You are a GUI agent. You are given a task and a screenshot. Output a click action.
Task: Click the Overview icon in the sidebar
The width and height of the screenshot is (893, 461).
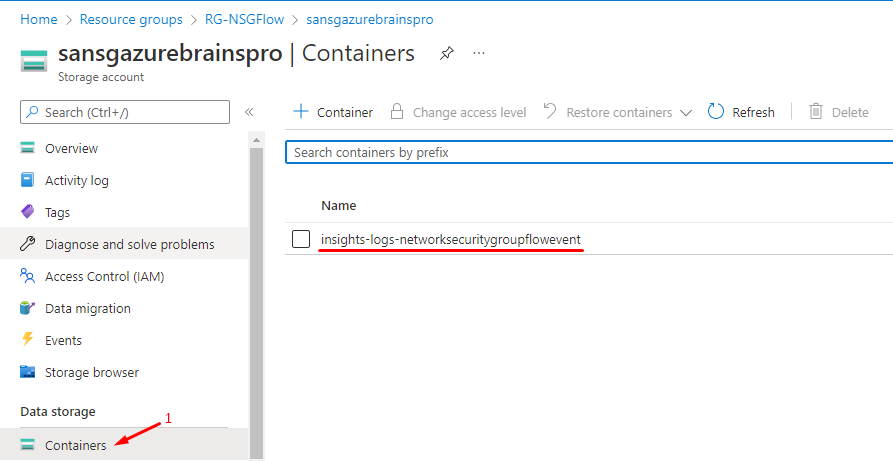tap(27, 149)
